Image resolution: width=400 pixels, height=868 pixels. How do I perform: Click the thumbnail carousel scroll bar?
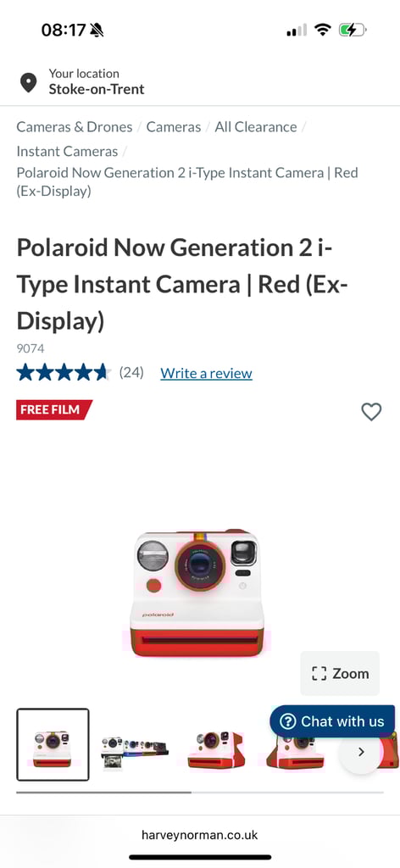click(200, 793)
